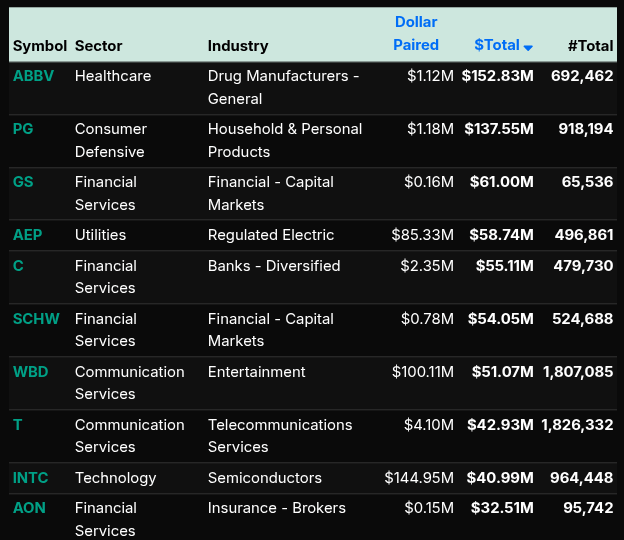Viewport: 624px width, 540px height.
Task: Click the Industry column header
Action: tap(238, 46)
